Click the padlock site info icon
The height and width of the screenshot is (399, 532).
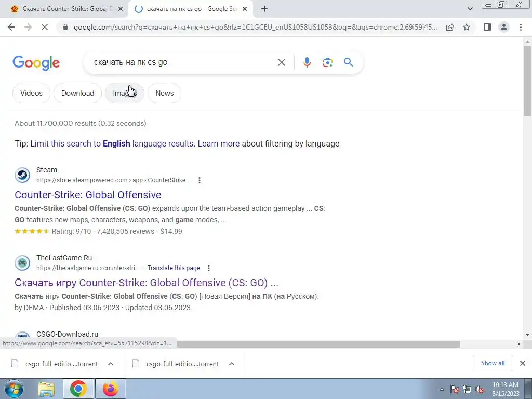65,27
